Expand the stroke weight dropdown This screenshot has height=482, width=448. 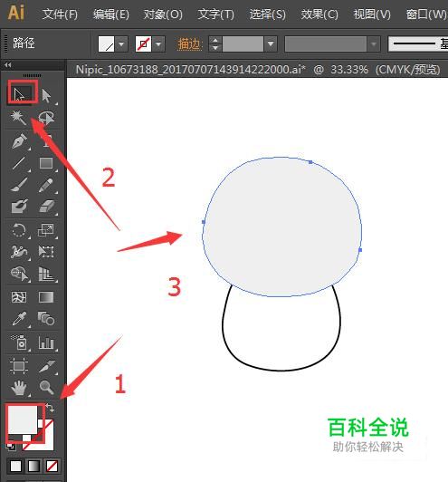[271, 44]
